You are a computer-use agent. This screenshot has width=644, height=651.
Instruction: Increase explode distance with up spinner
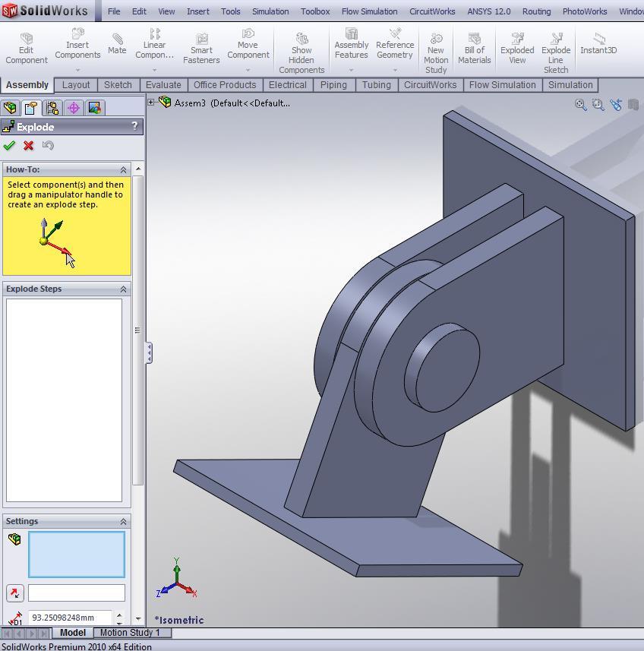119,615
